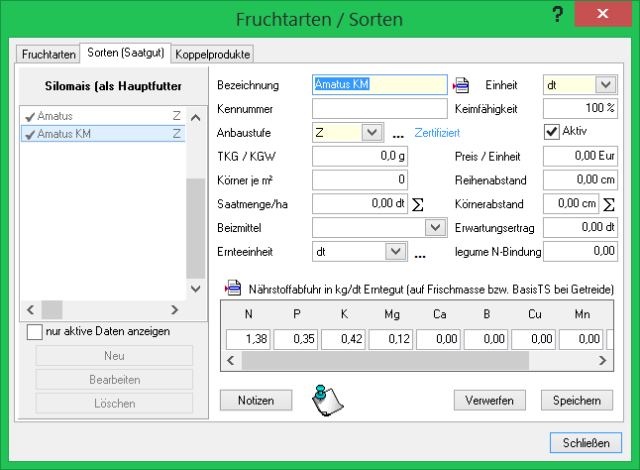Click the Ca nutrient value field
Screen dimensions: 640x470
(439, 339)
